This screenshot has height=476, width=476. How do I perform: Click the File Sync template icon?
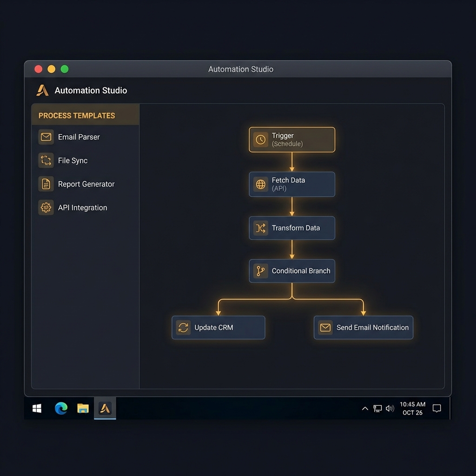pyautogui.click(x=45, y=160)
